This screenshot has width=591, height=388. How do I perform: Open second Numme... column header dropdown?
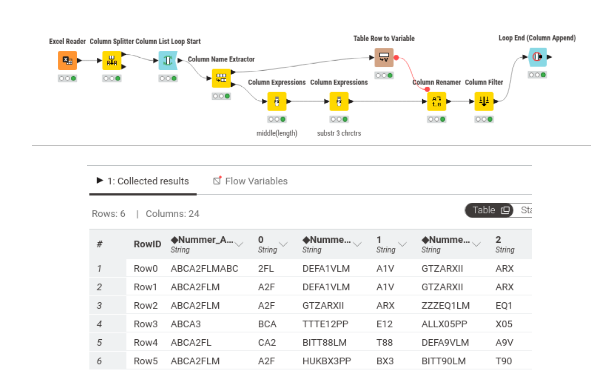[357, 245]
